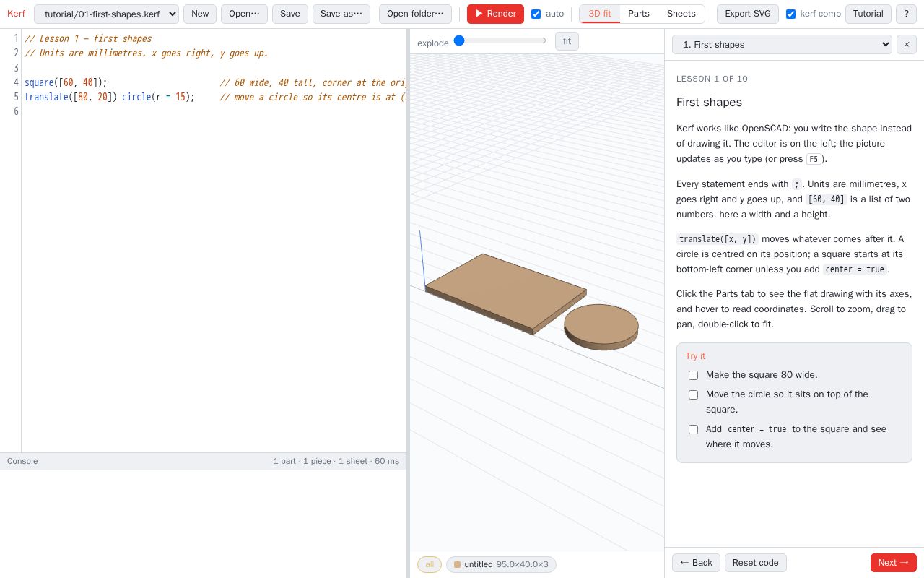This screenshot has width=924, height=578.
Task: Click the 'all' parts filter chip
Action: (x=430, y=564)
